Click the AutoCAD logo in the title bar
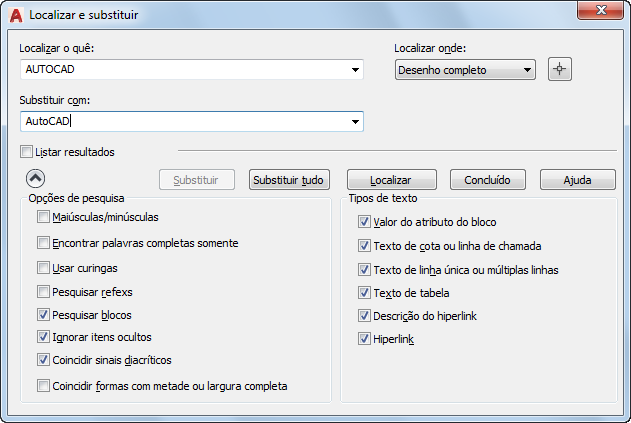Screen dimensions: 631x423 coord(16,15)
